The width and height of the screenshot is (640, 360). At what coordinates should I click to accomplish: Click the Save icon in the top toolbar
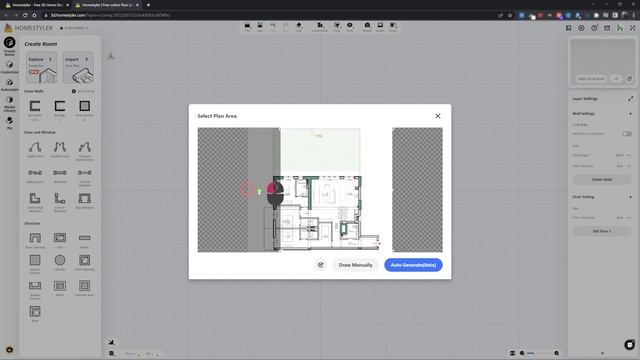pos(260,27)
